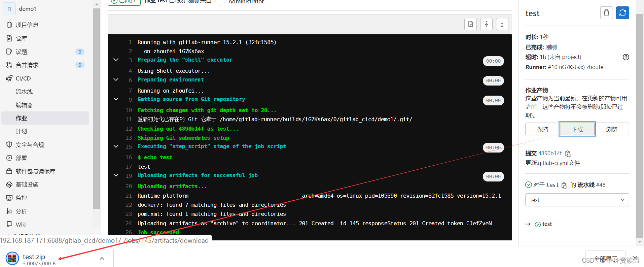Select 作业 submenu item
This screenshot has width=644, height=267.
coord(45,118)
